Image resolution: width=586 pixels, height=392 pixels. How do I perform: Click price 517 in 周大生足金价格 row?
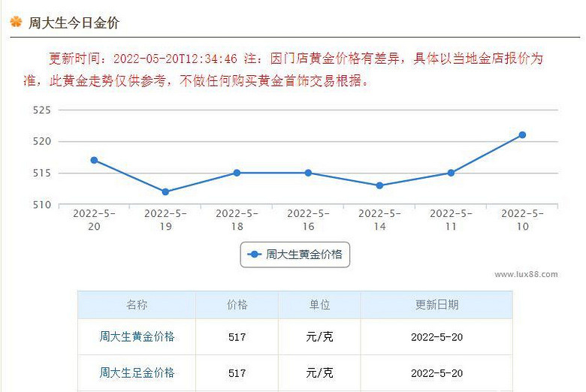coord(237,373)
